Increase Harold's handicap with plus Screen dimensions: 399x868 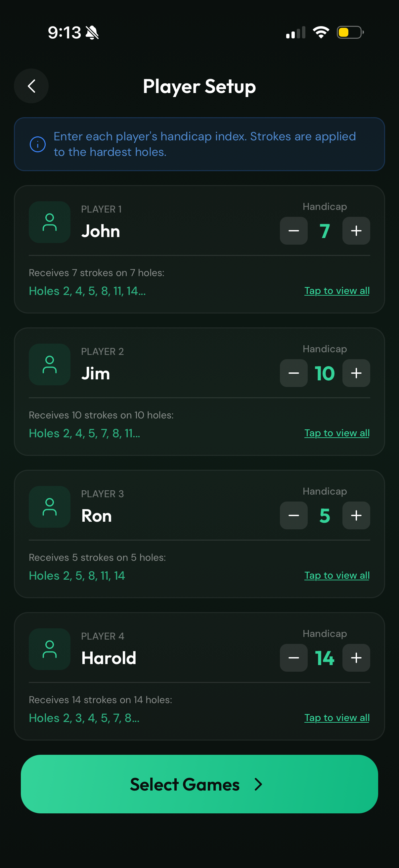(x=356, y=658)
